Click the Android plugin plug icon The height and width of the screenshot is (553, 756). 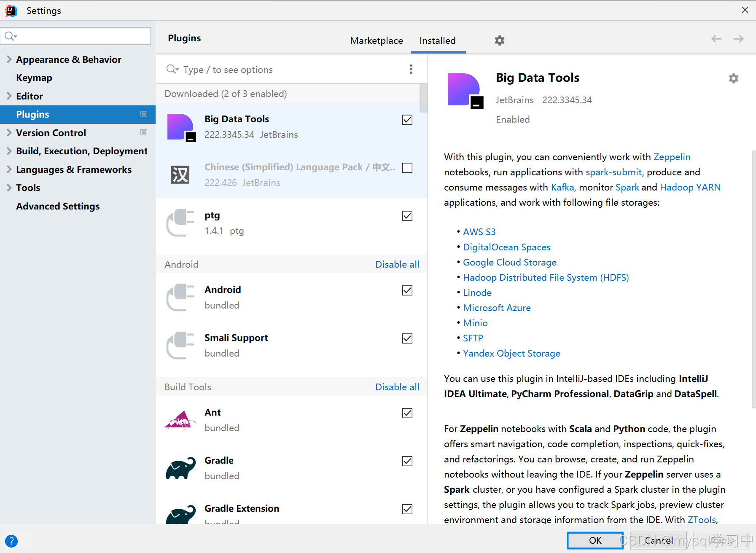tap(180, 297)
